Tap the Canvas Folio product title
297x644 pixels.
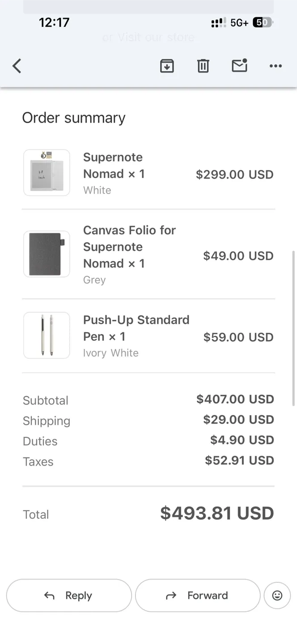(129, 246)
